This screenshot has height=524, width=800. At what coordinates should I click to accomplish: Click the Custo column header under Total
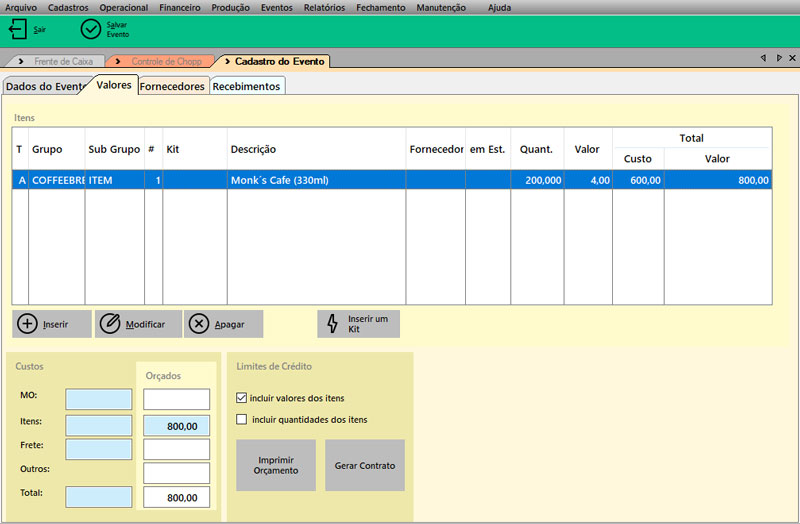pyautogui.click(x=638, y=159)
